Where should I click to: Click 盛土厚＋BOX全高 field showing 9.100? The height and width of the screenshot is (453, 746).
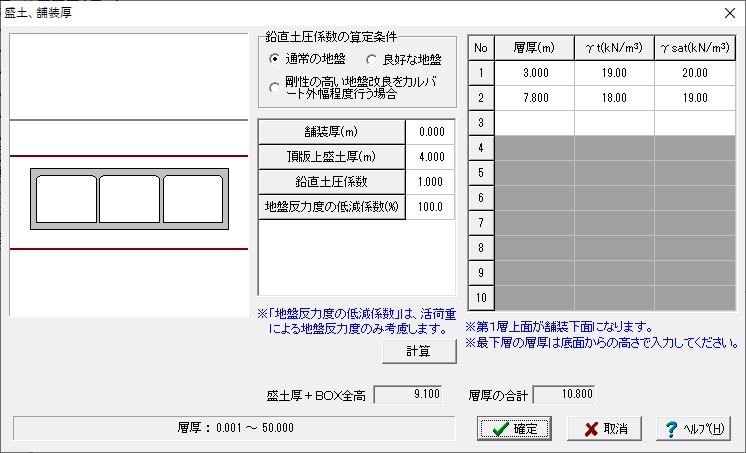408,394
